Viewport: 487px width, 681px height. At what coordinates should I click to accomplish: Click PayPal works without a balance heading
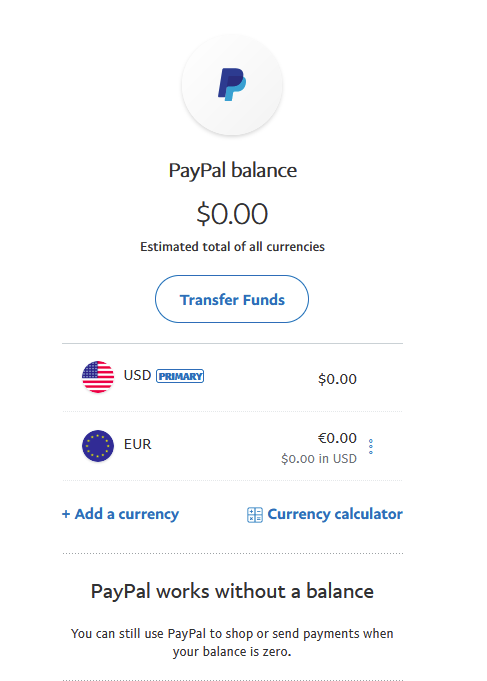(232, 592)
